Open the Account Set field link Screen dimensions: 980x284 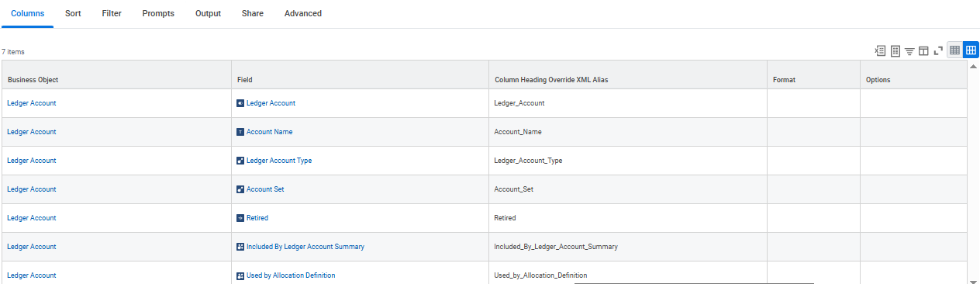(x=265, y=189)
